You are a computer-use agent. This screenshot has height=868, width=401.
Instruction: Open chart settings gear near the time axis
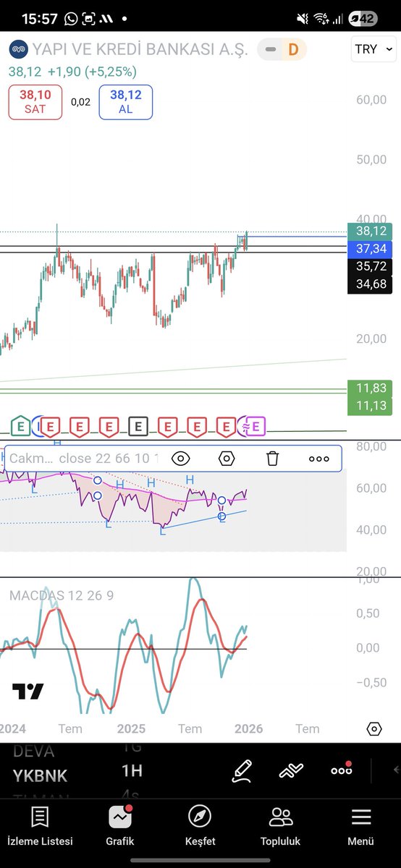click(374, 728)
